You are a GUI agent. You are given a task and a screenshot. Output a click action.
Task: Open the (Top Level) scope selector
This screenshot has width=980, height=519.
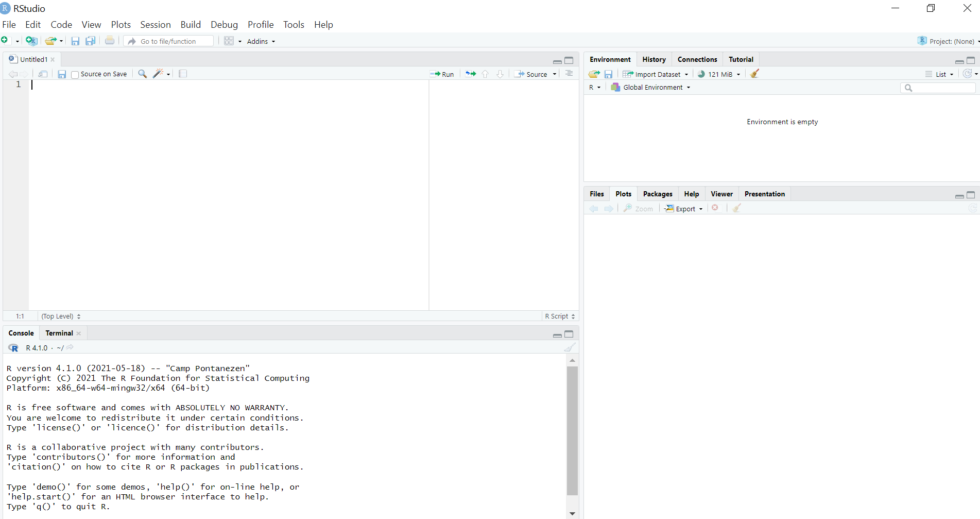(x=61, y=316)
